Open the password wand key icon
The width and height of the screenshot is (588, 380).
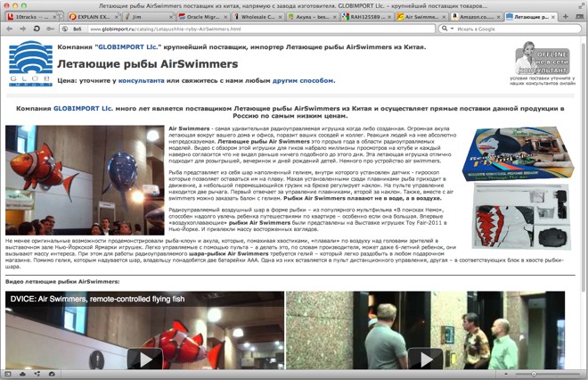tap(50, 29)
